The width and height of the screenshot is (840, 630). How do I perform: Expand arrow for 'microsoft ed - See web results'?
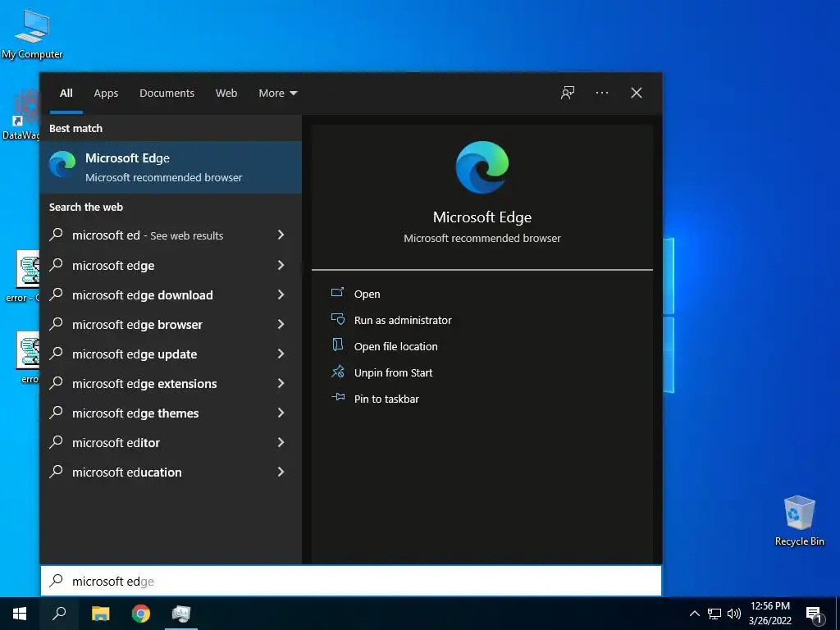281,235
